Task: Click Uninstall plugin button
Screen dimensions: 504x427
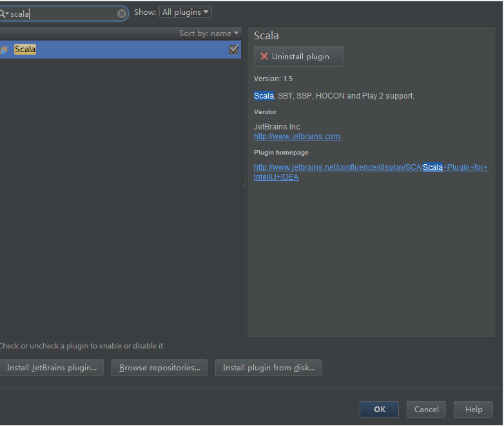Action: (298, 56)
